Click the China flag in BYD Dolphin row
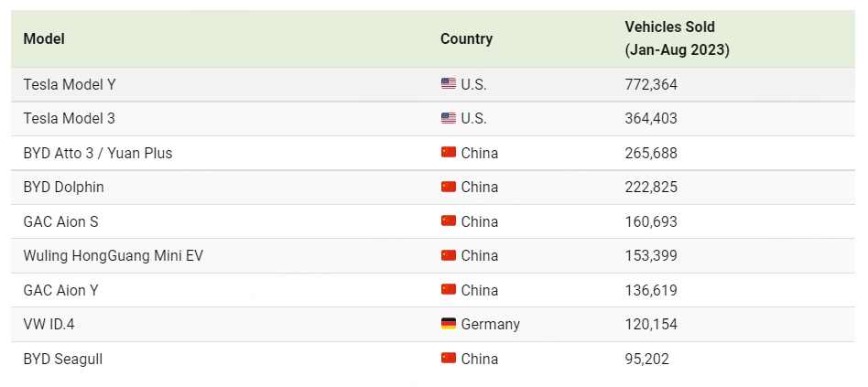The image size is (868, 387). tap(449, 187)
